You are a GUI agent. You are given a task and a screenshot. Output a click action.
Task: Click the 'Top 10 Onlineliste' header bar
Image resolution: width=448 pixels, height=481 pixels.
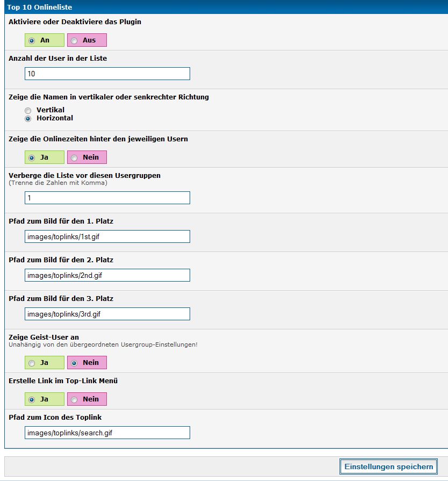point(226,7)
